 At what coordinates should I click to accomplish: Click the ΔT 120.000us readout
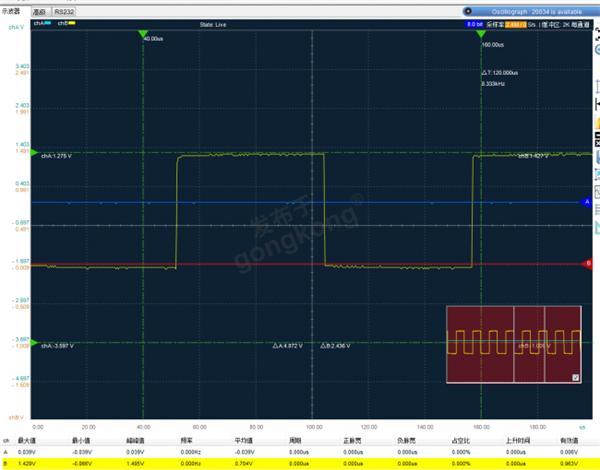[500, 73]
